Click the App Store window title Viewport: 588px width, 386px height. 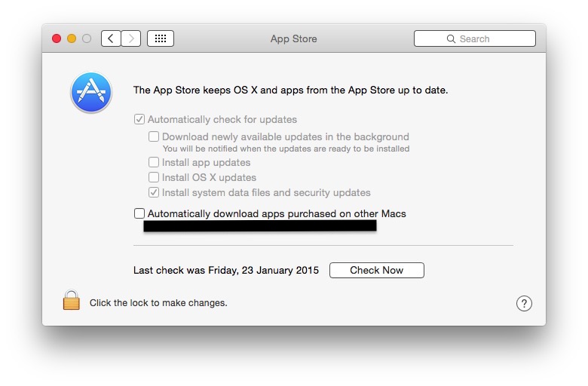[294, 38]
